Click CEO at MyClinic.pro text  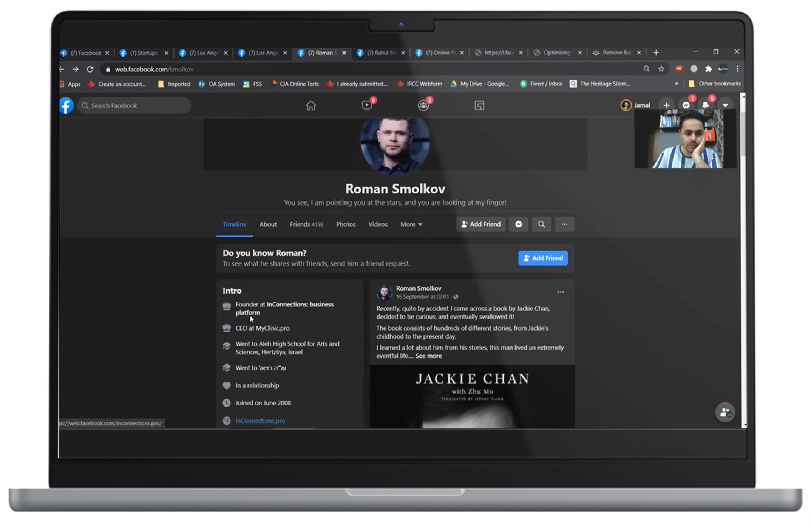(x=263, y=328)
